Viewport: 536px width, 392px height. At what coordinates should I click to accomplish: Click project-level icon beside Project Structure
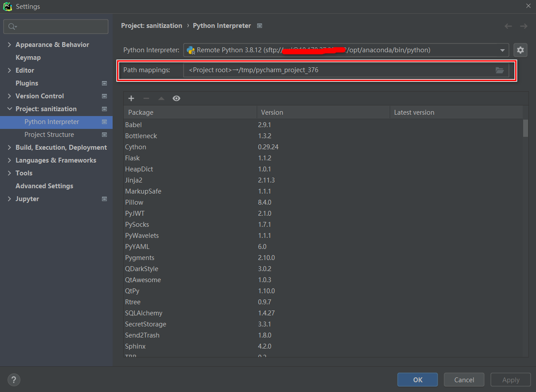tap(105, 135)
